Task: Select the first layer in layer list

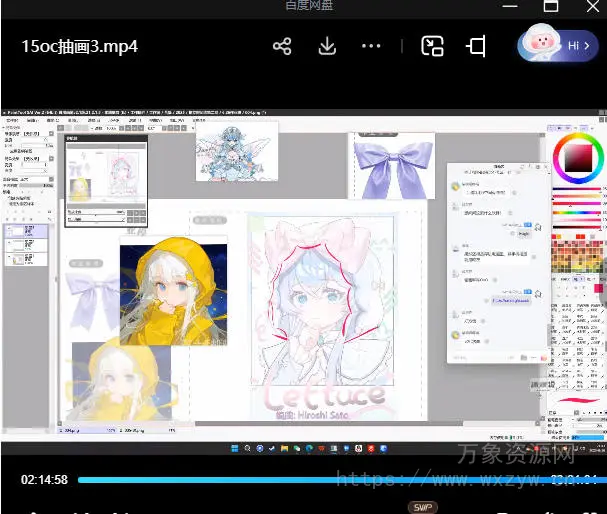Action: tap(25, 231)
